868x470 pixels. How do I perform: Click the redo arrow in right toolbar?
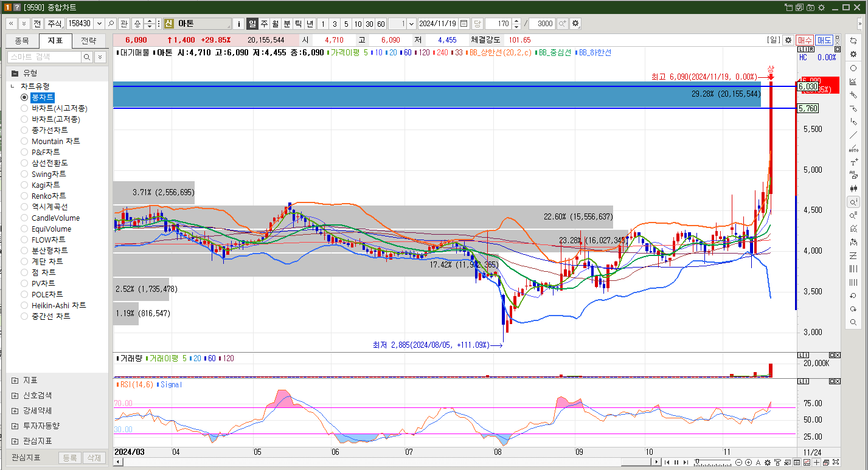853,309
